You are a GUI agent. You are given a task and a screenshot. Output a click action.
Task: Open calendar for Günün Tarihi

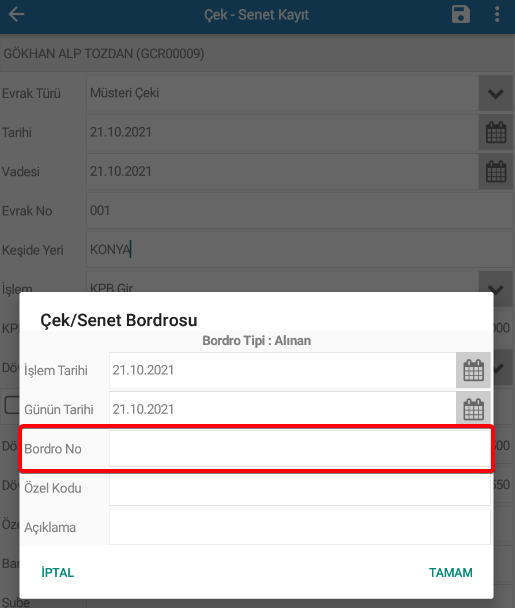tap(474, 409)
